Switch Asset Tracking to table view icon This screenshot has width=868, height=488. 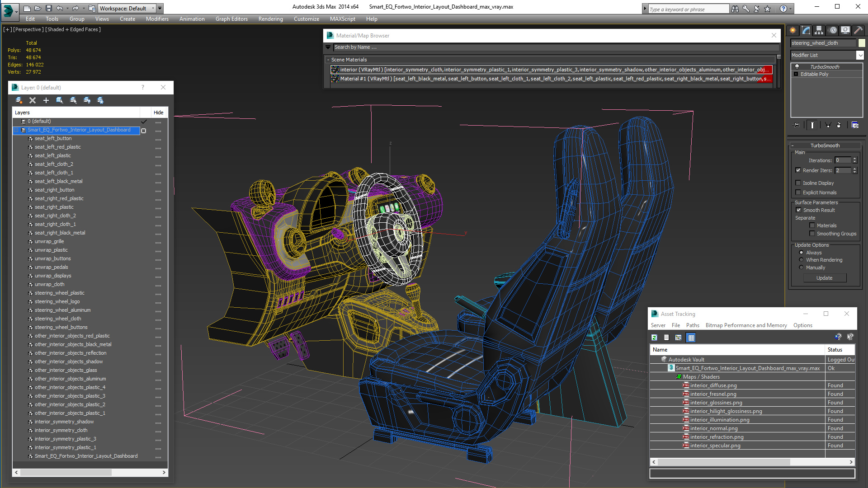(x=691, y=338)
